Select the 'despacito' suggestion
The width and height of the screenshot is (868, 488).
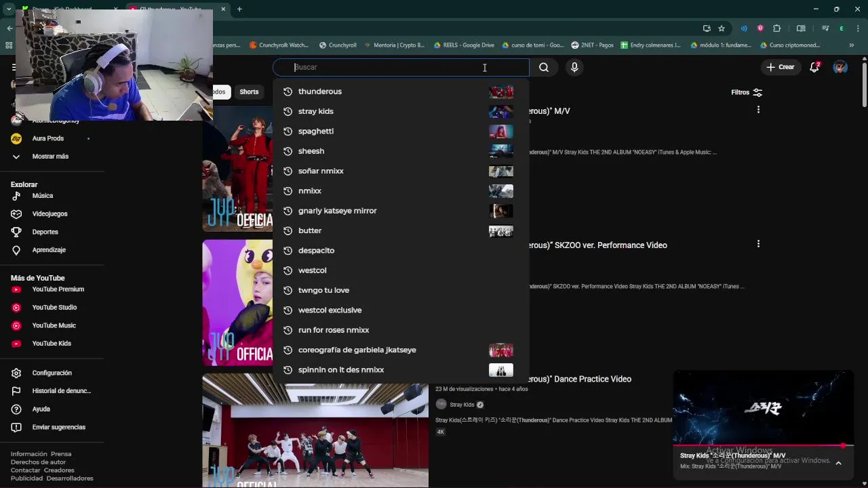(x=400, y=250)
